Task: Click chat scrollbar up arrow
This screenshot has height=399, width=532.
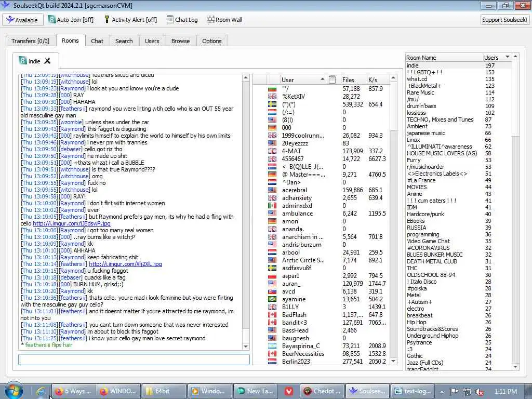Action: click(x=246, y=78)
